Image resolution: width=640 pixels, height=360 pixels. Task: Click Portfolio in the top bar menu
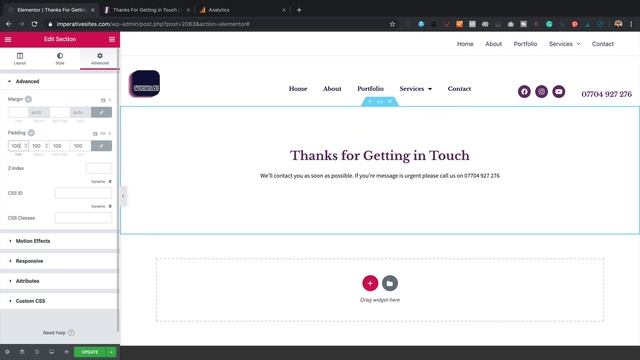525,44
